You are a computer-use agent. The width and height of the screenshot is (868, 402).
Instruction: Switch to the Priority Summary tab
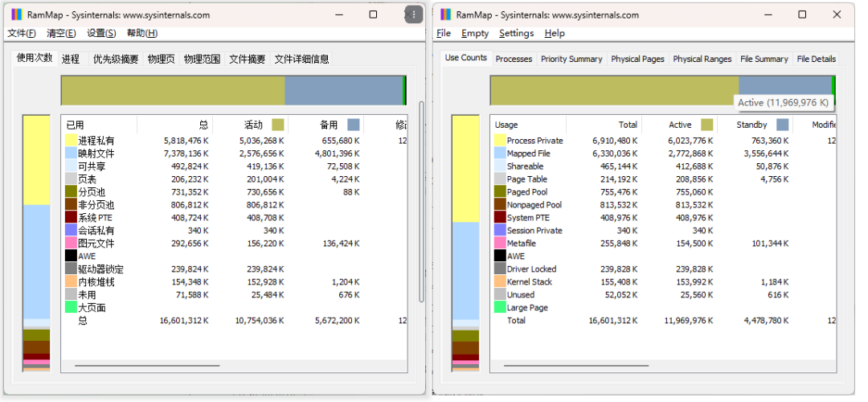click(x=571, y=59)
